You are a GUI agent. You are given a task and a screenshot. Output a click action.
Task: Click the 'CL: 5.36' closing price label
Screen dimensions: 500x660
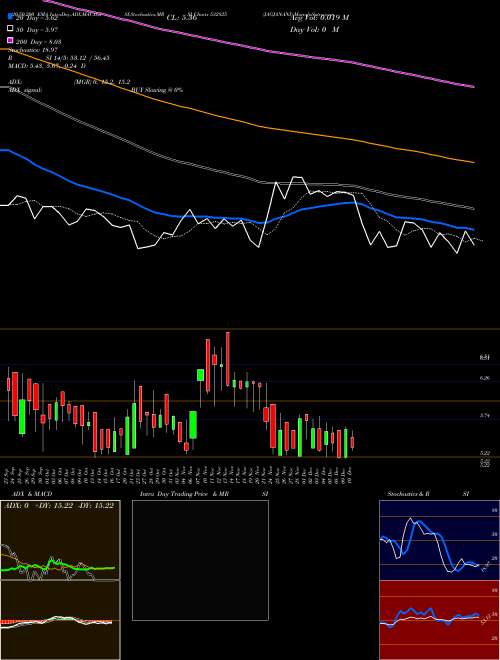click(182, 18)
